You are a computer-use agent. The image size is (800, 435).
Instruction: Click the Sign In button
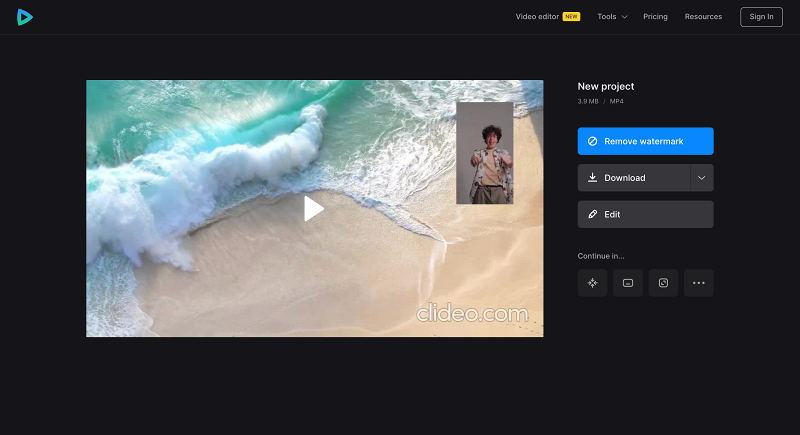coord(761,17)
